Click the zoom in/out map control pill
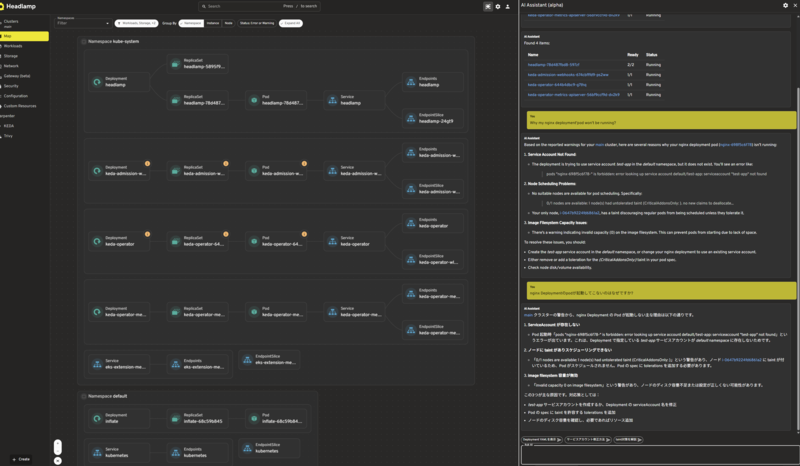 click(58, 447)
